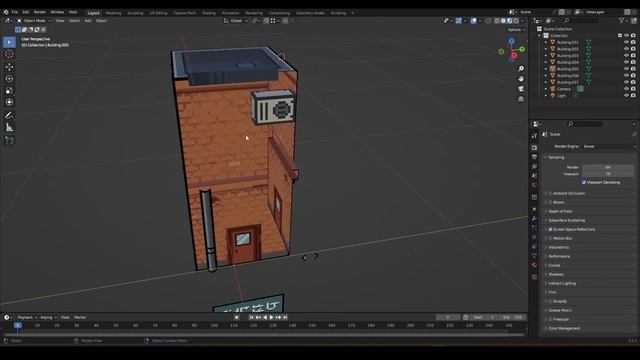
Task: Choose the Rotate tool
Action: coord(9,78)
